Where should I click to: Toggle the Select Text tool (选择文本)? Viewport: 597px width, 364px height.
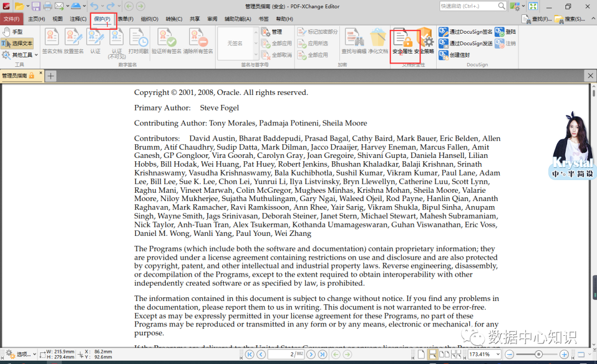point(17,44)
